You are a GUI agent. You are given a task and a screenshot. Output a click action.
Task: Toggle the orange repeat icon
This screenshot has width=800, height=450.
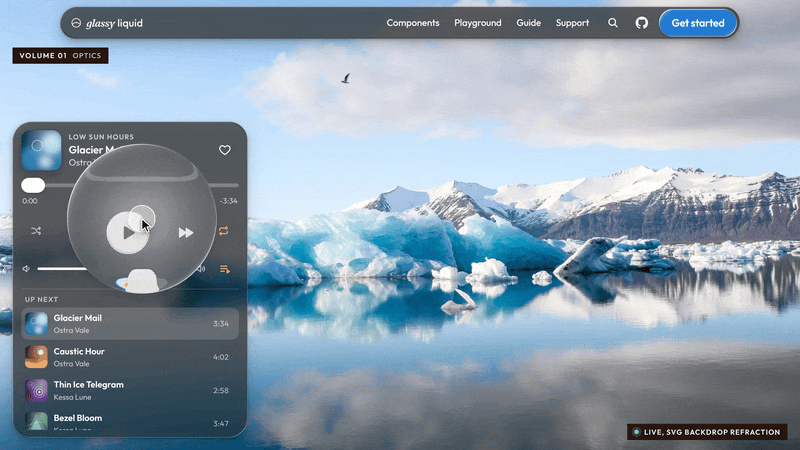coord(223,231)
